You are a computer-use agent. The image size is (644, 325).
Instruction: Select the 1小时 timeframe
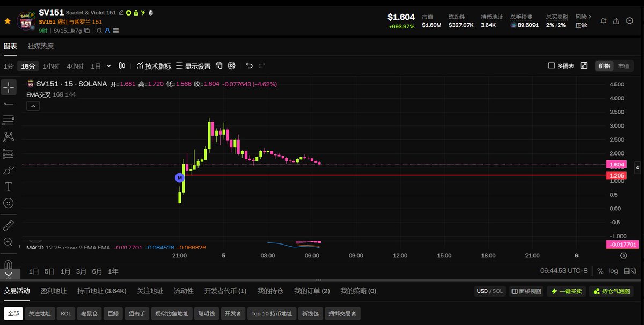pyautogui.click(x=50, y=66)
